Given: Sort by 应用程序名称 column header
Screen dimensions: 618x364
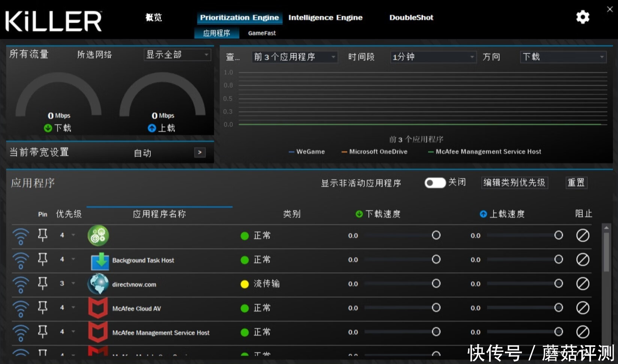Looking at the screenshot, I should click(159, 214).
